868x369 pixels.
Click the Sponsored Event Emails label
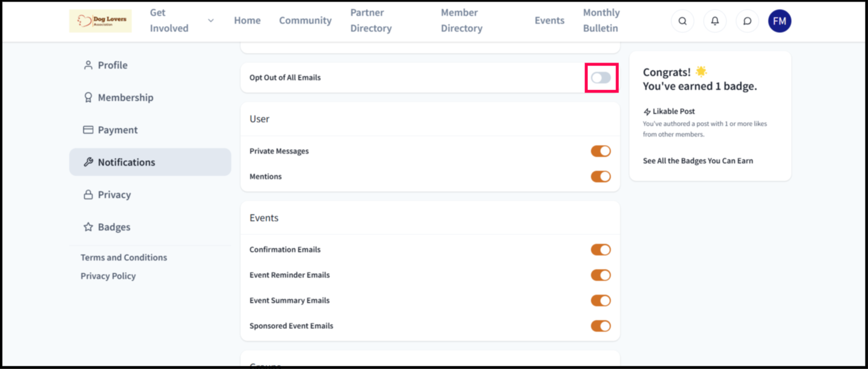coord(291,326)
